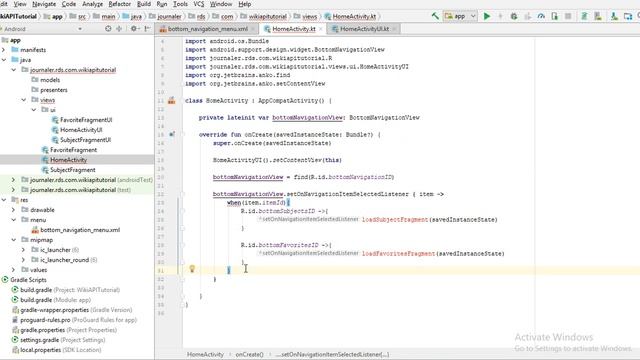Open the Navigate menu
Image resolution: width=640 pixels, height=360 pixels.
[x=44, y=4]
